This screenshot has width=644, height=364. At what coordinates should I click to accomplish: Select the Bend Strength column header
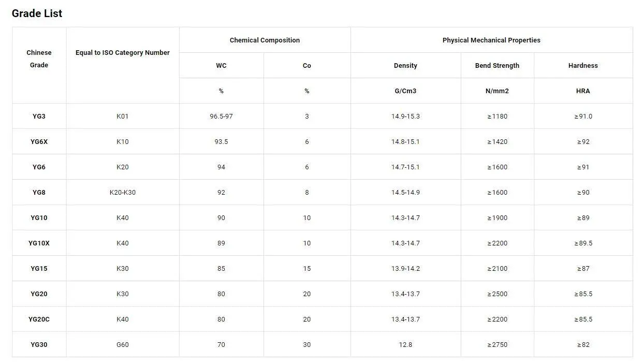[x=497, y=65]
